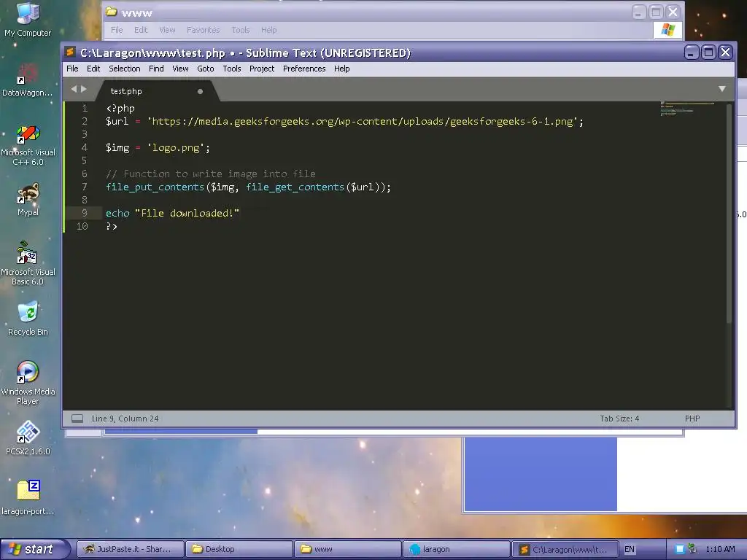Click the geeksforgeeks URL string on line 2
The height and width of the screenshot is (560, 747).
(x=362, y=122)
